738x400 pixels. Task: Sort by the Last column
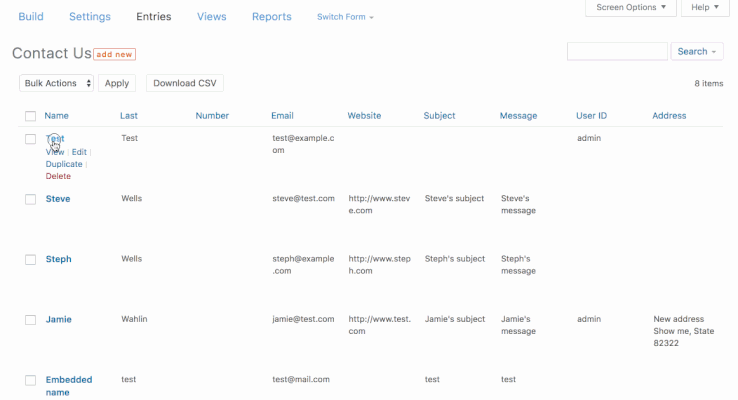[x=128, y=116]
